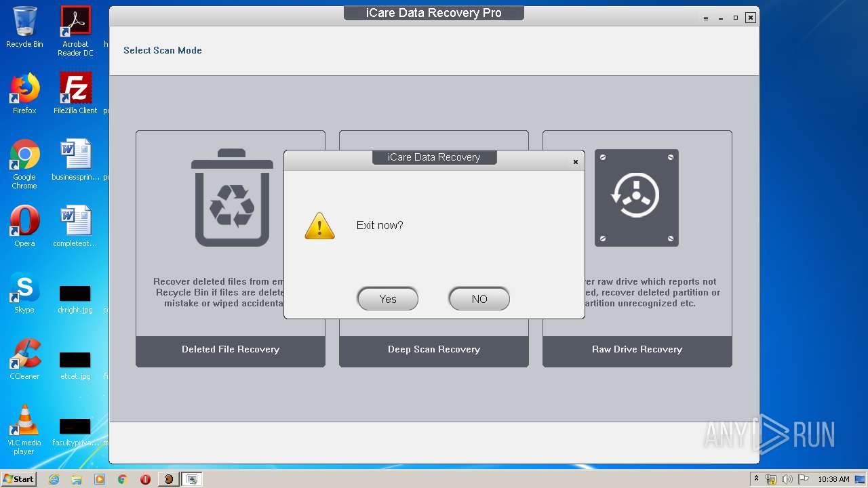
Task: Launch Opera from the taskbar
Action: (145, 479)
